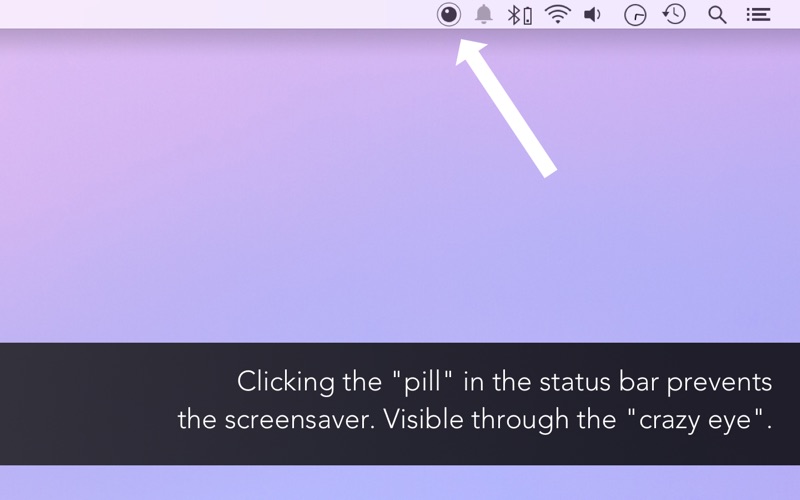Open the volume speaker menu
This screenshot has height=500, width=800.
point(592,14)
